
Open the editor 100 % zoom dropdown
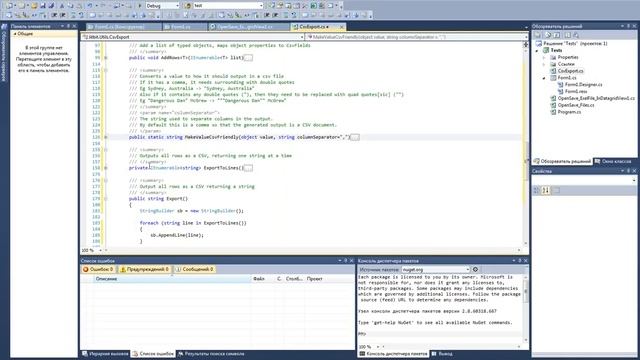pos(100,250)
